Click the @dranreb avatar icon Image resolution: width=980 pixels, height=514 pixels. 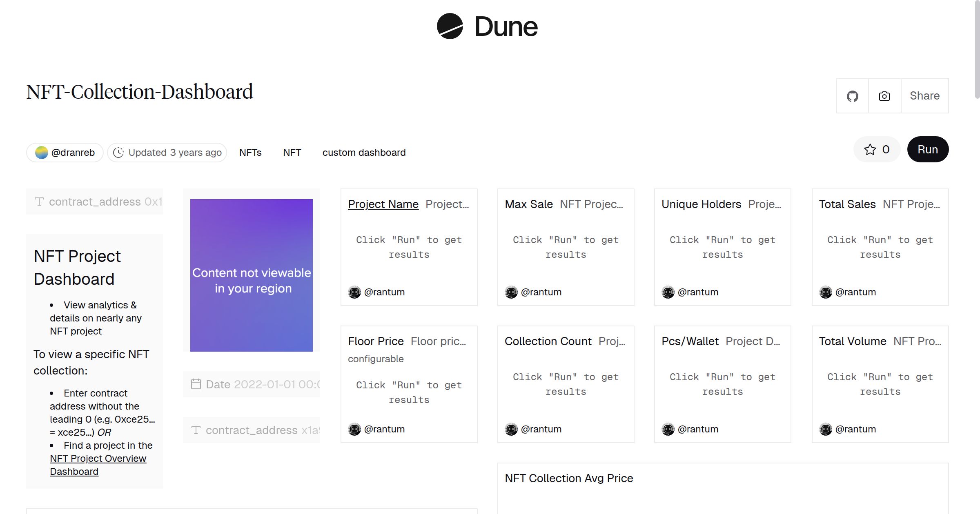click(42, 152)
